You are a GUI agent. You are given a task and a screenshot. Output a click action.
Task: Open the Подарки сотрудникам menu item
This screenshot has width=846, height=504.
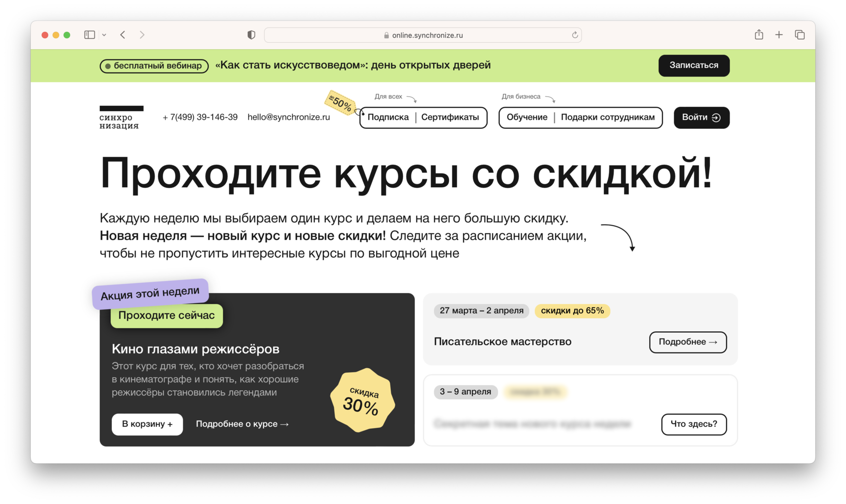pos(608,117)
